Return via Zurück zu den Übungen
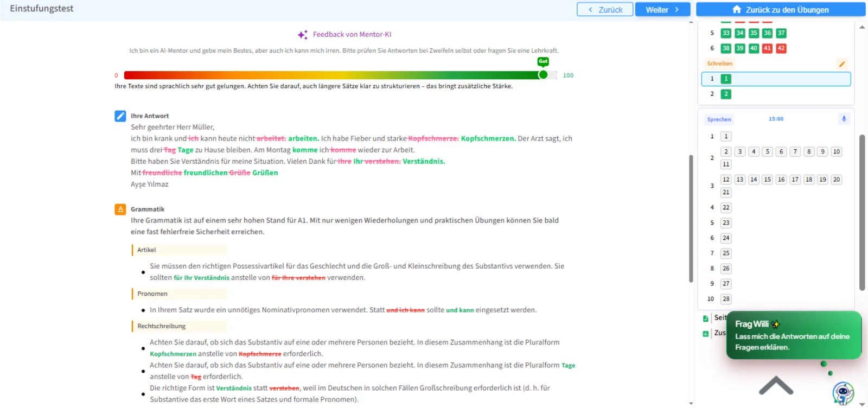868x408 pixels. pyautogui.click(x=781, y=10)
